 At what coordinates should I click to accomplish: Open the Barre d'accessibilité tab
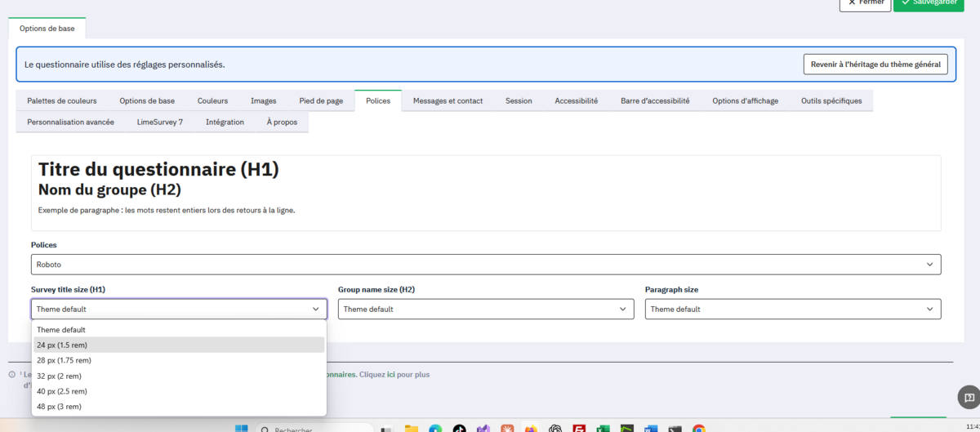point(655,100)
